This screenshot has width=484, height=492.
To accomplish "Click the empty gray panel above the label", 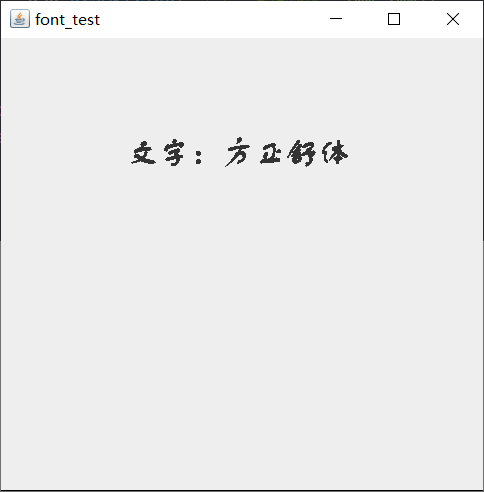I will click(242, 87).
